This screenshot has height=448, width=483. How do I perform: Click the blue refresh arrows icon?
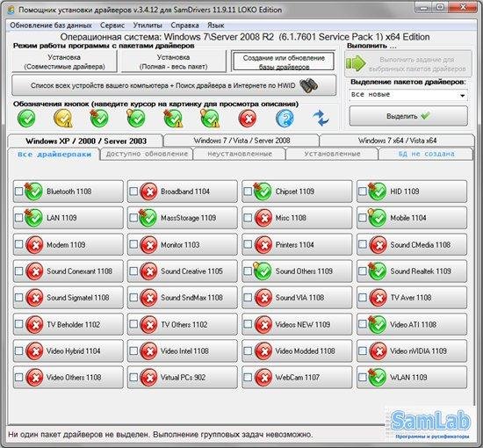tap(321, 119)
